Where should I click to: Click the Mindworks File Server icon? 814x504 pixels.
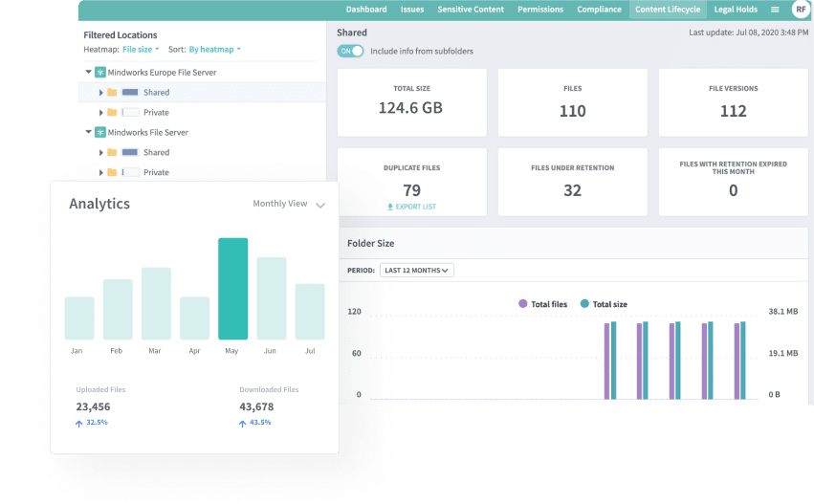pyautogui.click(x=100, y=132)
